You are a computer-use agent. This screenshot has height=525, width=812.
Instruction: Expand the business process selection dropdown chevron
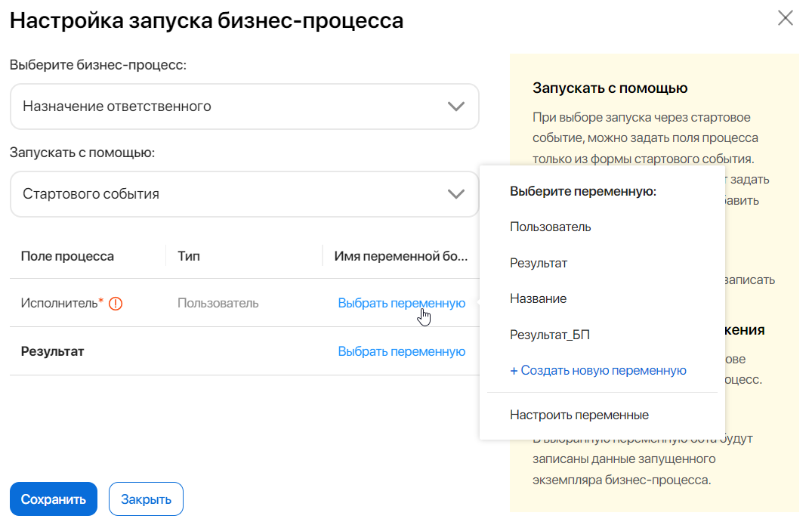point(455,107)
